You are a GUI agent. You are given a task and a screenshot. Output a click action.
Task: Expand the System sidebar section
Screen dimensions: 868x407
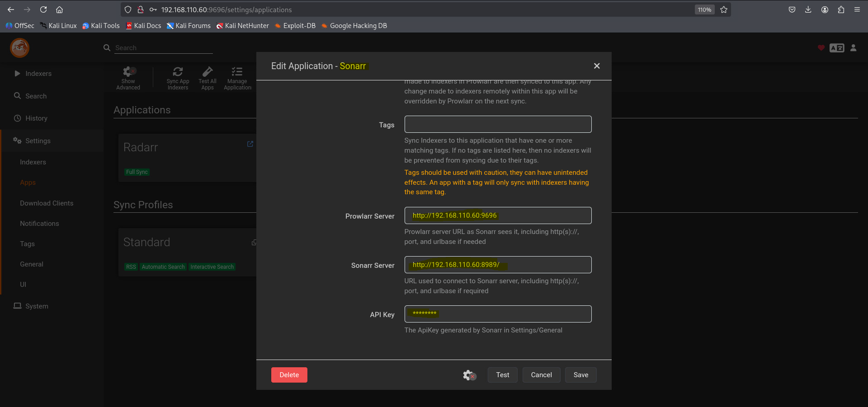coord(36,306)
